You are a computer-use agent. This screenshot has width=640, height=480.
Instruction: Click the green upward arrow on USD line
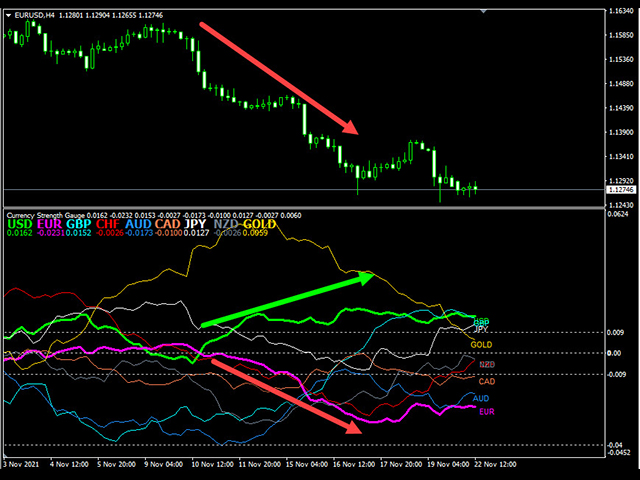point(288,299)
